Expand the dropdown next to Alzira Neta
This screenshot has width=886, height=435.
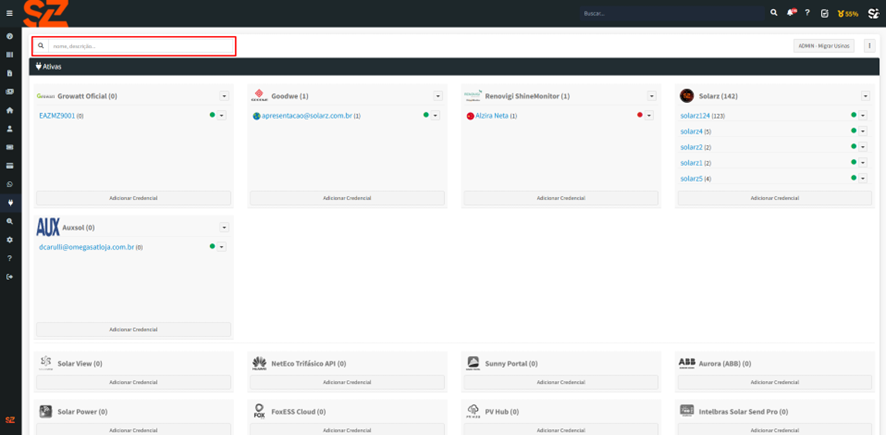coord(649,116)
